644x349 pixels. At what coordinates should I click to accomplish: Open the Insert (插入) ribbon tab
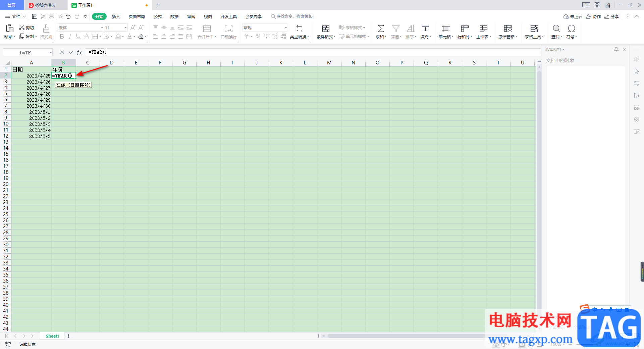116,16
